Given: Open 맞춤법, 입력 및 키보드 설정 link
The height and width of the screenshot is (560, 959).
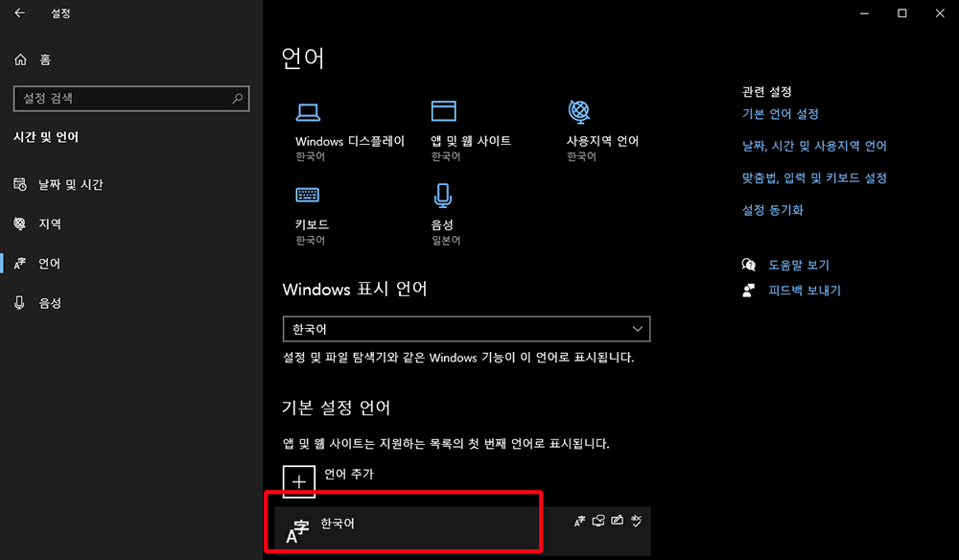Looking at the screenshot, I should pyautogui.click(x=814, y=178).
